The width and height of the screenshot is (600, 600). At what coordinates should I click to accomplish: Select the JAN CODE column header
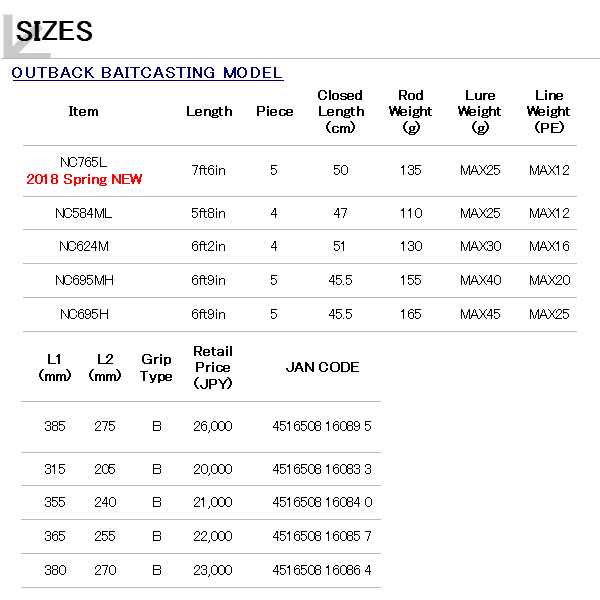(x=322, y=367)
